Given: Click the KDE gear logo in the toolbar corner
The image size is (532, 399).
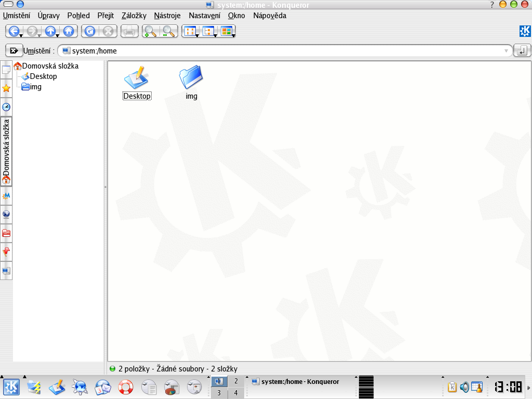Looking at the screenshot, I should 525,31.
